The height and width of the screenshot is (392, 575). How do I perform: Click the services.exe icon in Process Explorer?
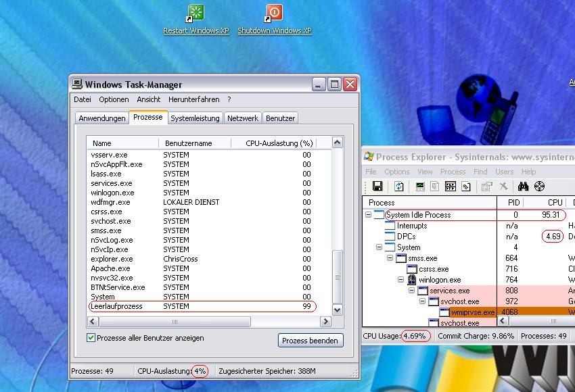click(423, 291)
